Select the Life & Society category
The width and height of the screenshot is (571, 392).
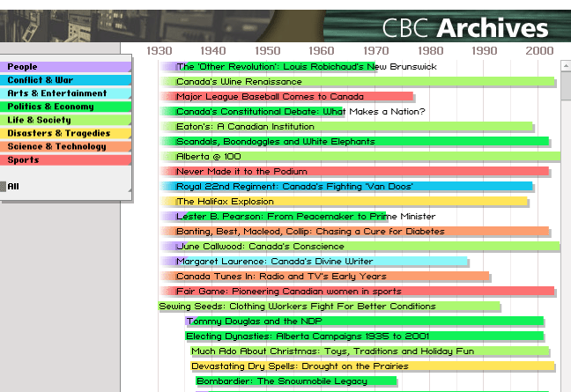click(65, 120)
